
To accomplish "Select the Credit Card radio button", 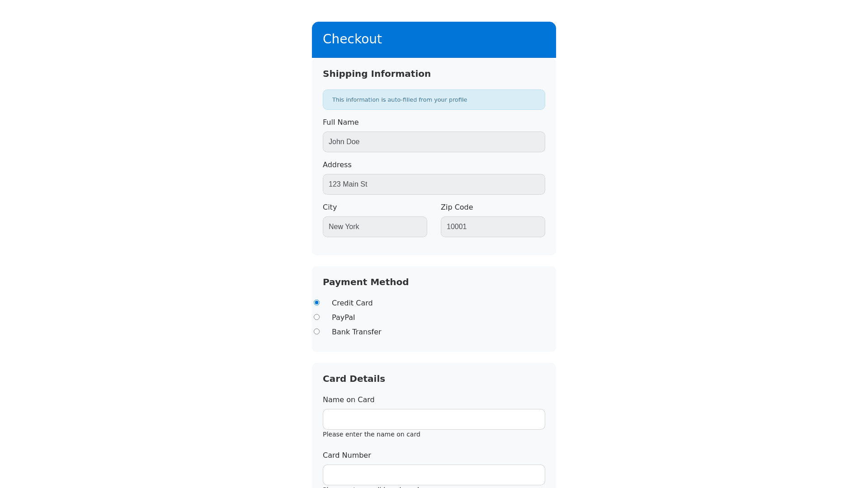I will click(x=316, y=303).
